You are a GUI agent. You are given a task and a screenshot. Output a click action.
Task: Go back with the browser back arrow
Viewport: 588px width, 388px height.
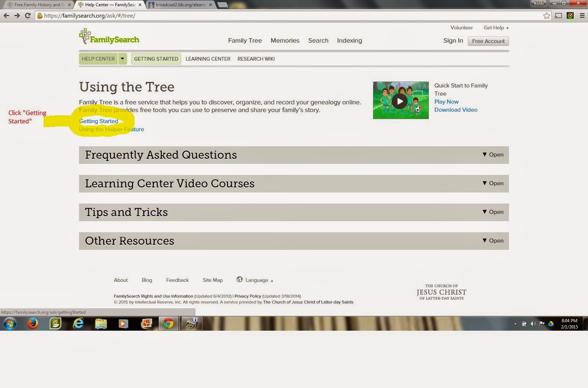tap(6, 16)
